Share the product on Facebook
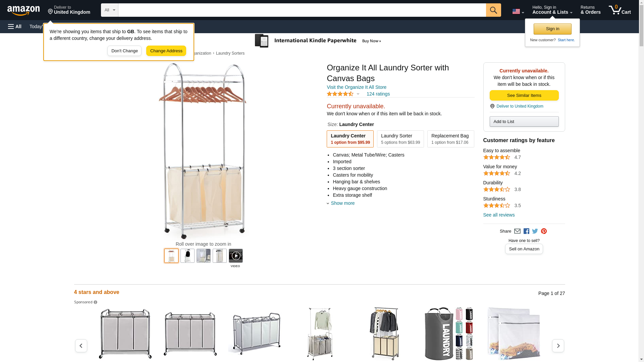644x362 pixels. [x=526, y=231]
